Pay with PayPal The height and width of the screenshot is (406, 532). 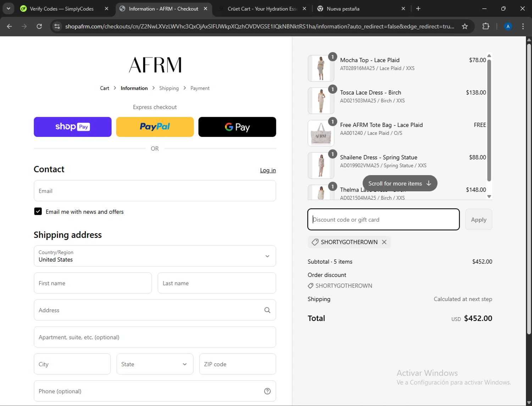tap(155, 127)
